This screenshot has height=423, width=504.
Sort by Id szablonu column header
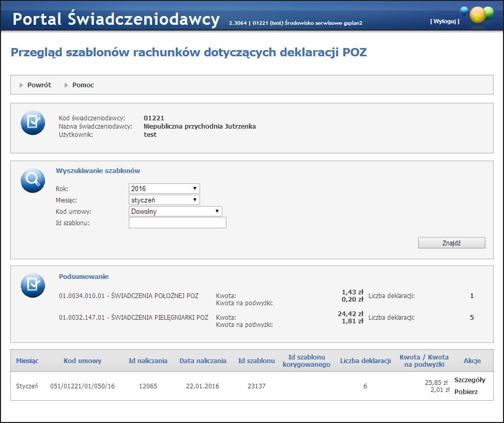coord(256,361)
